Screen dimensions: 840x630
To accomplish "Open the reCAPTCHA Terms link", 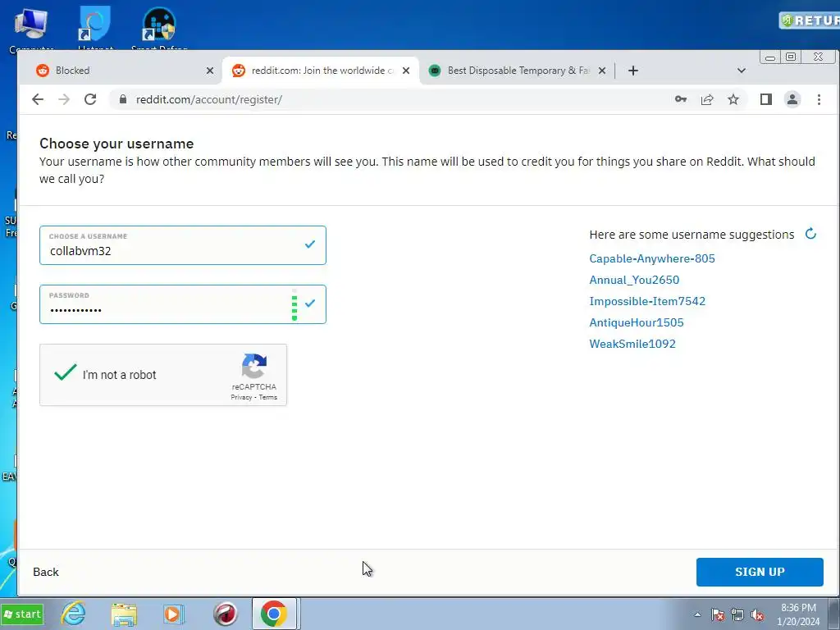I will [268, 398].
